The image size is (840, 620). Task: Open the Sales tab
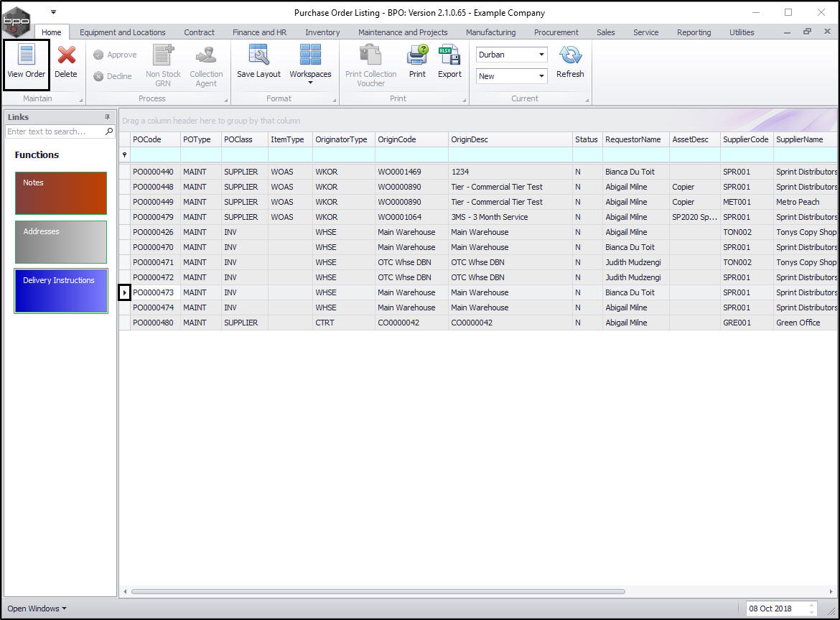coord(606,32)
